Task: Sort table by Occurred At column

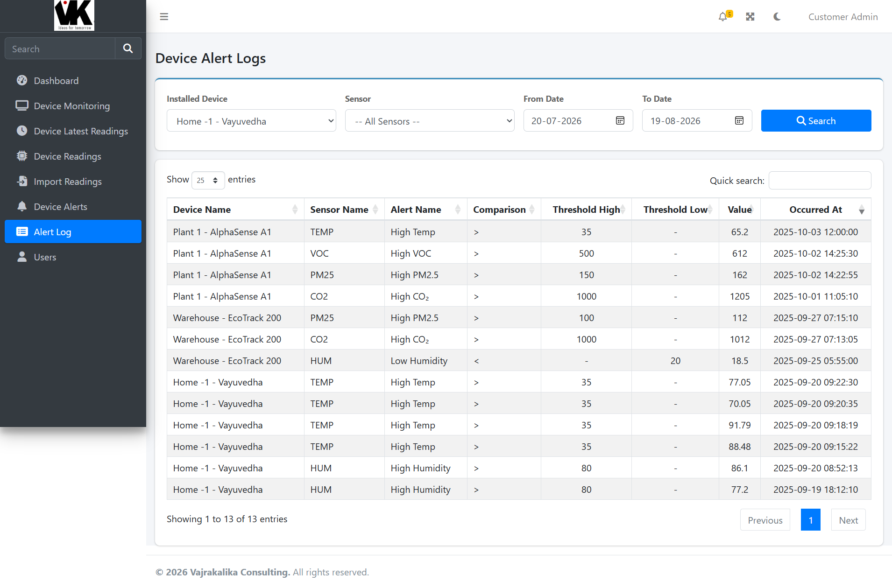Action: 815,210
